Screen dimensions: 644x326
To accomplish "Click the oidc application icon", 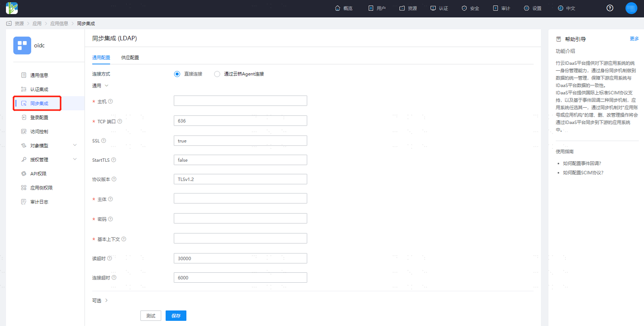I will click(x=22, y=45).
